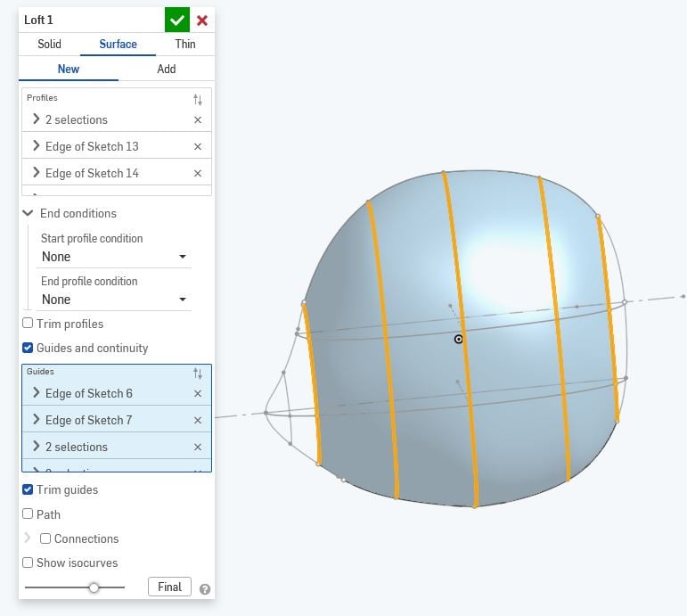Image resolution: width=687 pixels, height=616 pixels.
Task: Expand the '2 selections' guide entry
Action: [x=37, y=447]
